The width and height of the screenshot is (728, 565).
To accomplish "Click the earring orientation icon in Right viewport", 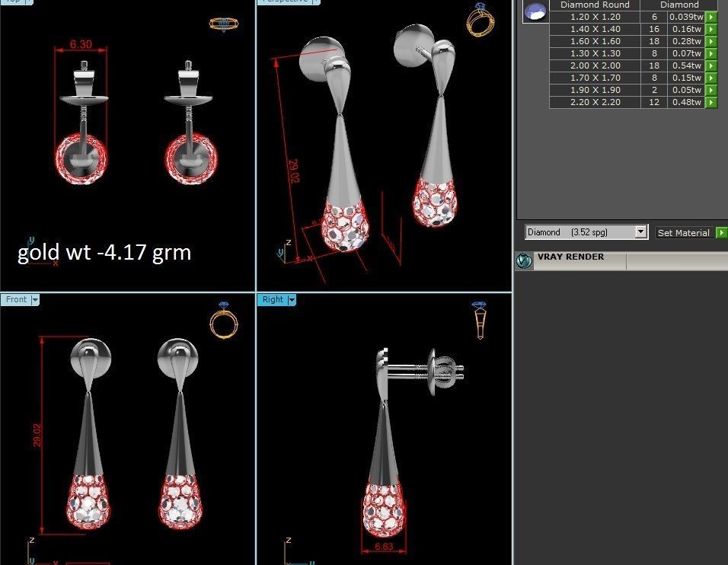I will 479,319.
